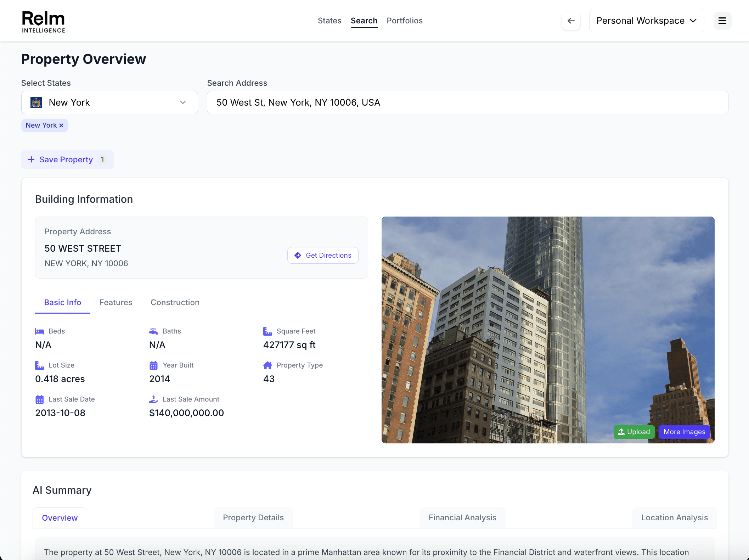Image resolution: width=749 pixels, height=560 pixels.
Task: Open the hamburger menu icon
Action: pos(722,21)
